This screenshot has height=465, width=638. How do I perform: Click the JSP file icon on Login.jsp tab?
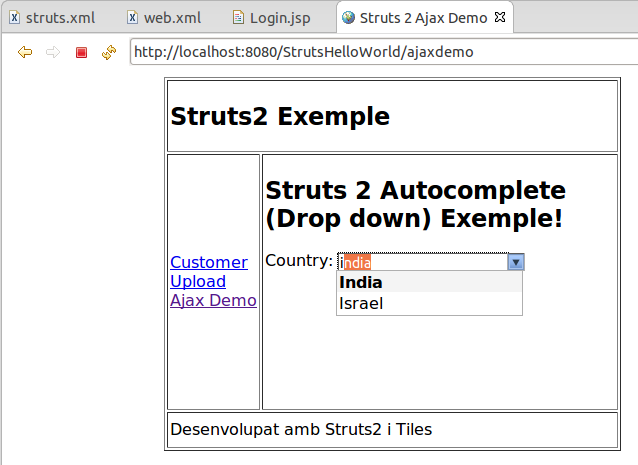point(237,18)
